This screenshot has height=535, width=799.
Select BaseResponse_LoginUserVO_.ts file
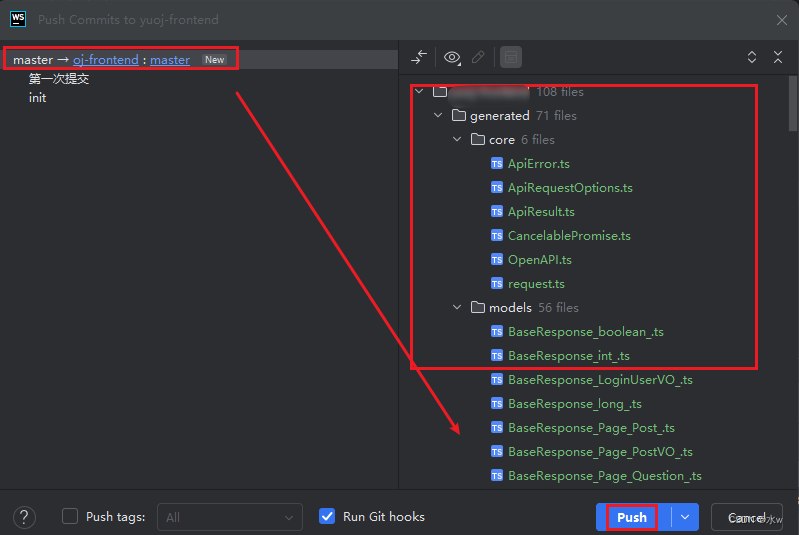click(600, 380)
